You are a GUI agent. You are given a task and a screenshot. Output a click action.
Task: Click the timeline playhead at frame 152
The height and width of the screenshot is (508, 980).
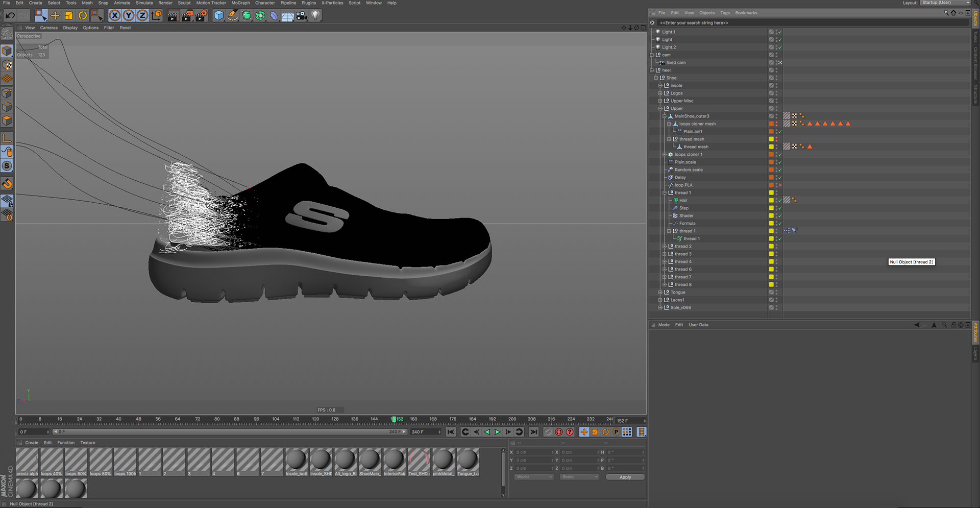point(394,419)
